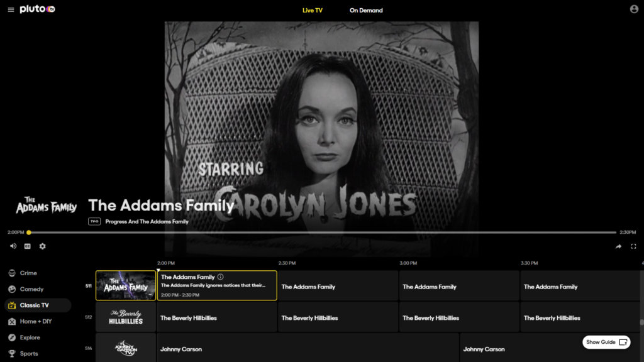Click the Show Guide button
The height and width of the screenshot is (362, 644).
pos(606,343)
